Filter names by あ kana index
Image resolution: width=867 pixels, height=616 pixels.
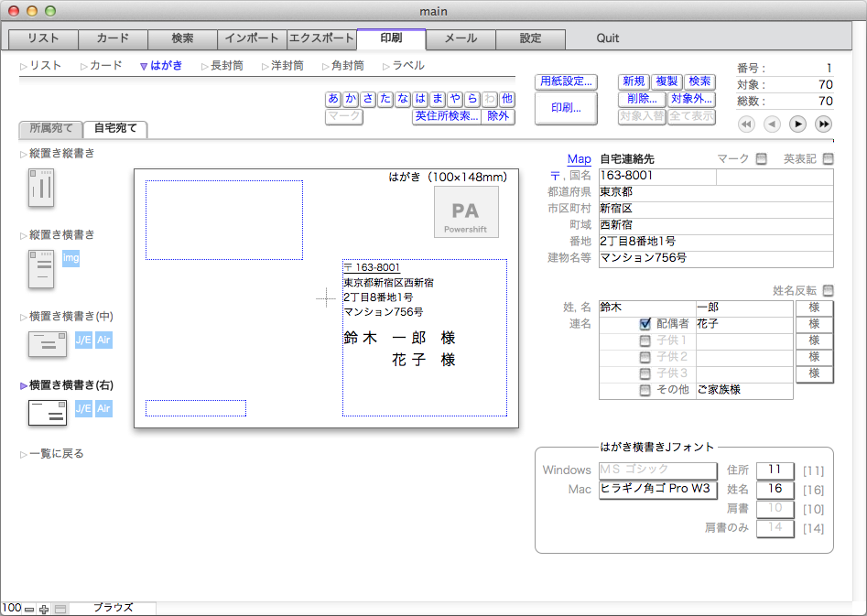click(x=333, y=99)
